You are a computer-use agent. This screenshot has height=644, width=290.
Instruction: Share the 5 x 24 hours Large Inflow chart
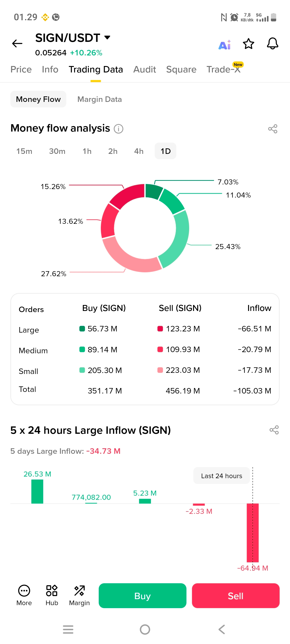pos(274,430)
